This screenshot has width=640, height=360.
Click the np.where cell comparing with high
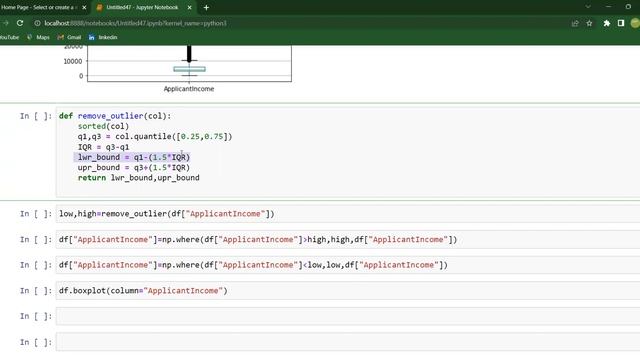tap(348, 240)
